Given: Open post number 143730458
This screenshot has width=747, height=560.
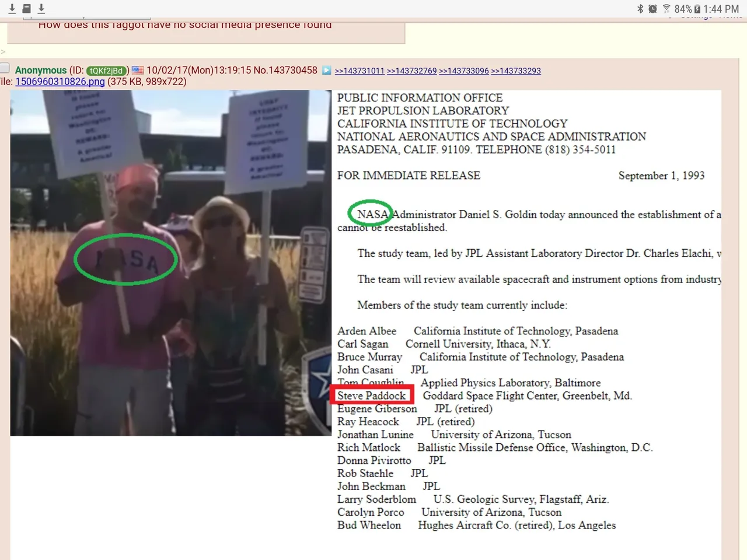Looking at the screenshot, I should [293, 70].
